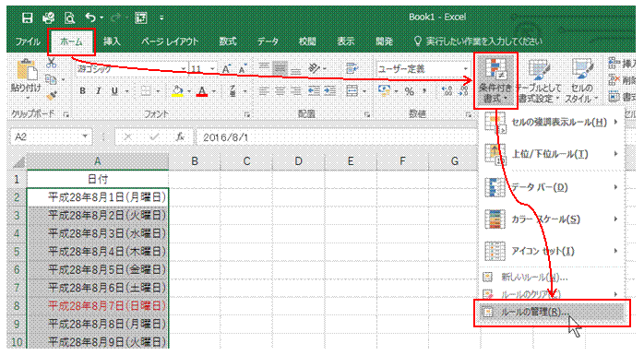
Task: Click the Copy icon in clipboard group
Action: (x=51, y=79)
